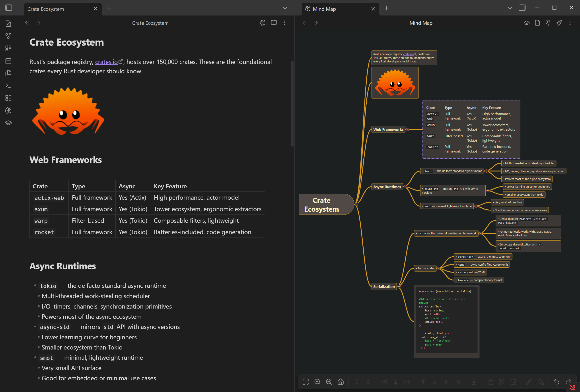This screenshot has width=580, height=392.
Task: Click the home icon to fit the mind map
Action: [x=341, y=382]
